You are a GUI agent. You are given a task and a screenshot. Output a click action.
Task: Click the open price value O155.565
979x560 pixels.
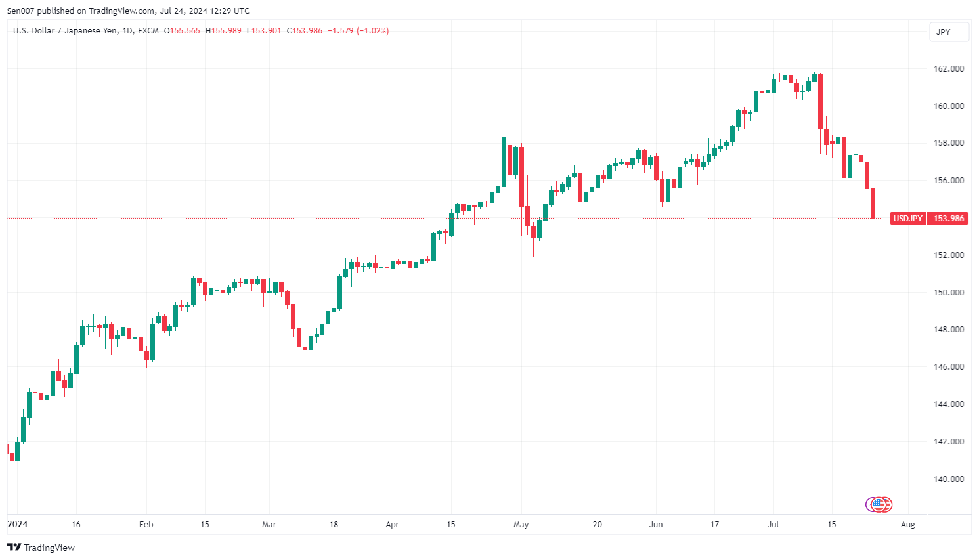pyautogui.click(x=182, y=31)
